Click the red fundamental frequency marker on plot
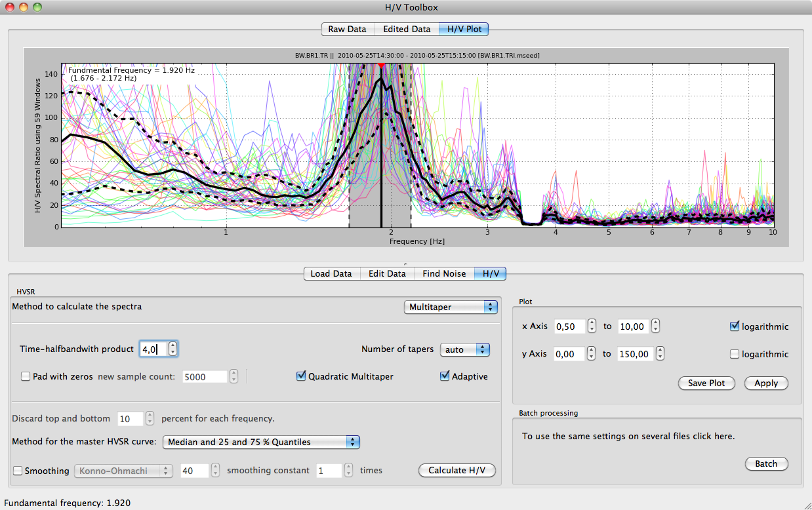Screen dimensions: 812x510 [380, 65]
